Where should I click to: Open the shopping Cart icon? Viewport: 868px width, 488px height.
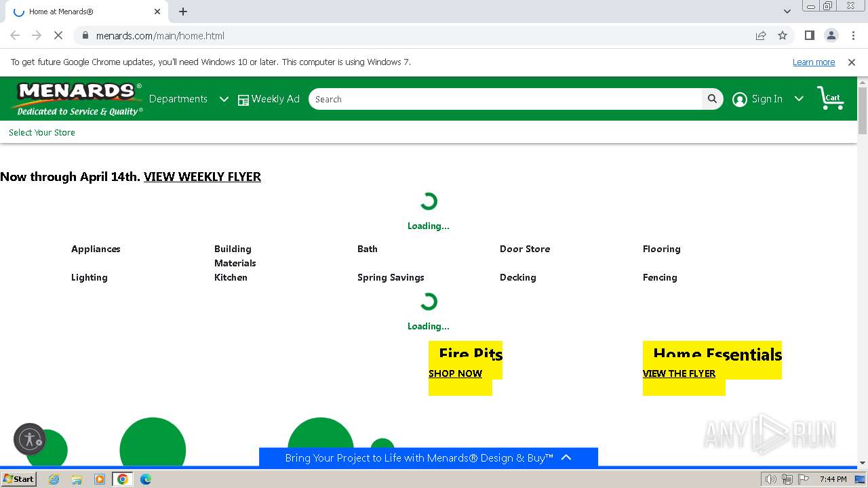pyautogui.click(x=830, y=98)
